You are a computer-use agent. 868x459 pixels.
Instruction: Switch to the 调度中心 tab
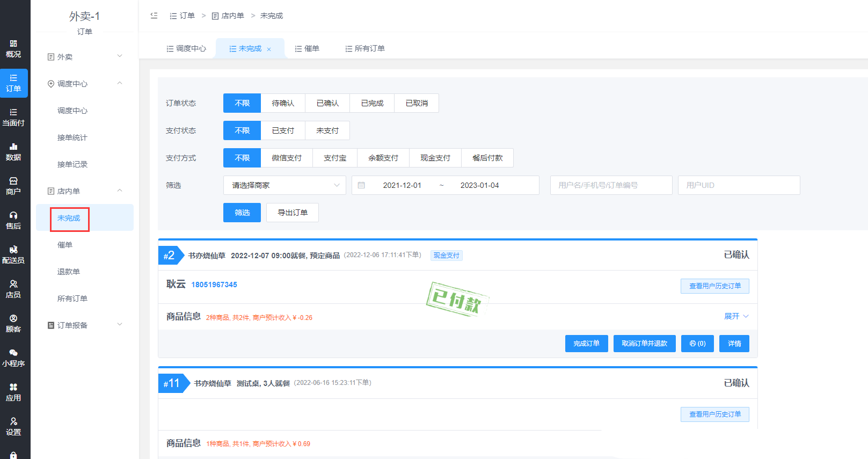click(186, 48)
